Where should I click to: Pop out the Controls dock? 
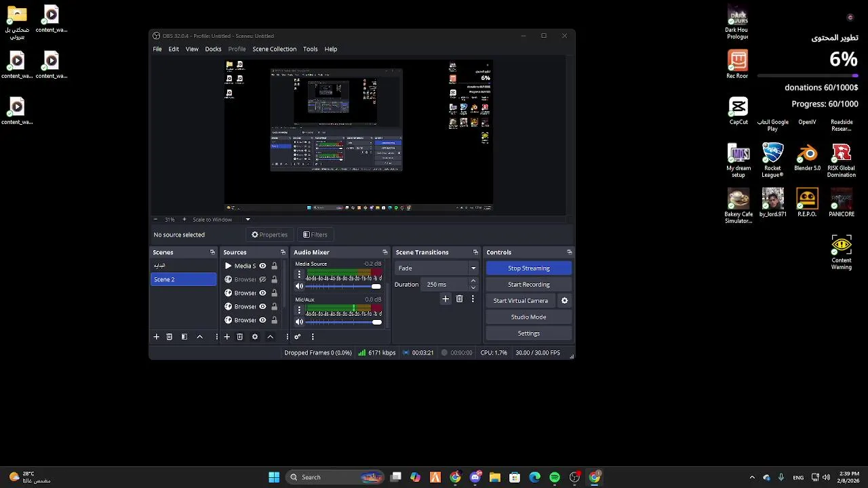[x=569, y=252]
